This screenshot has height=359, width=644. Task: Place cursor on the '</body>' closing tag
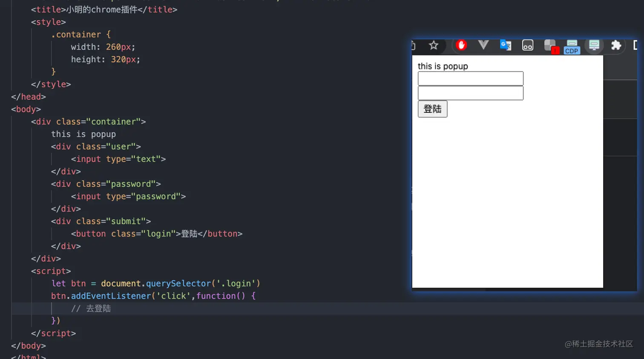click(29, 346)
